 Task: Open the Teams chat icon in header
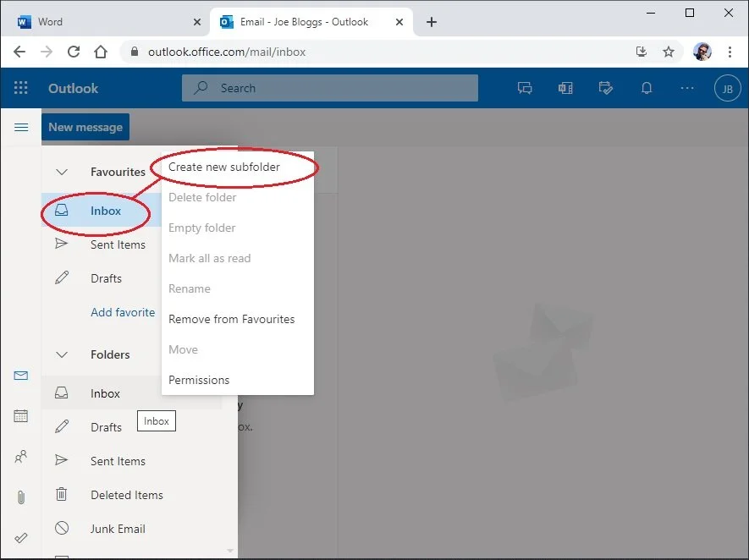(525, 88)
